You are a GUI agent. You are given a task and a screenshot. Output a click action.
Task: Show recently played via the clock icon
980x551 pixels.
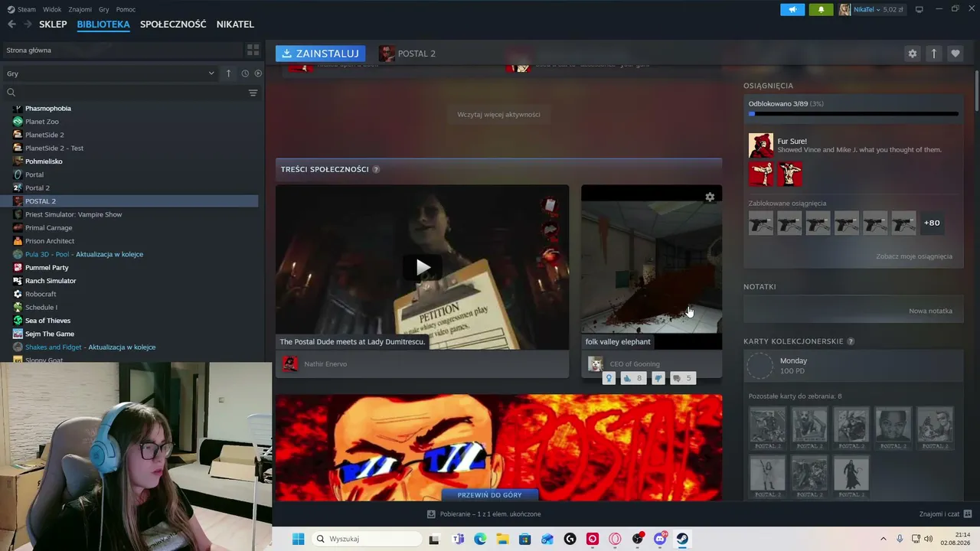tap(245, 73)
